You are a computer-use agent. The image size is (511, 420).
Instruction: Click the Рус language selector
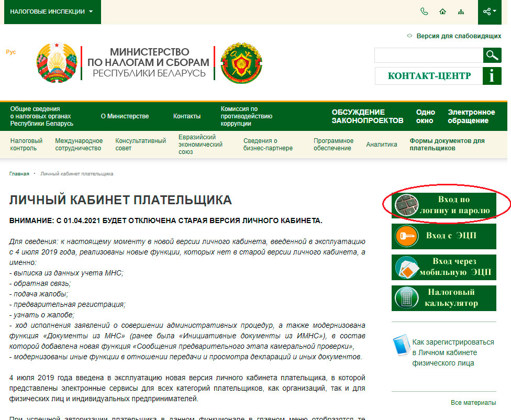(x=11, y=52)
